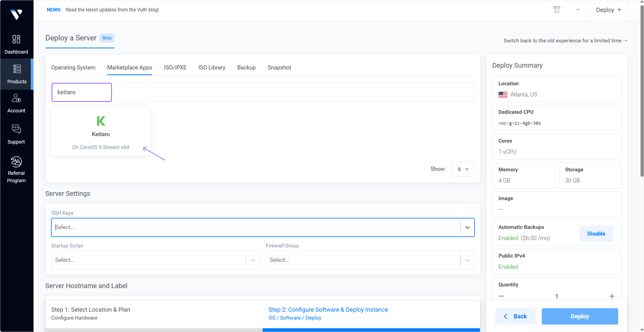Click the Vultr logo icon
Viewport: 644px width, 332px height.
(x=16, y=14)
